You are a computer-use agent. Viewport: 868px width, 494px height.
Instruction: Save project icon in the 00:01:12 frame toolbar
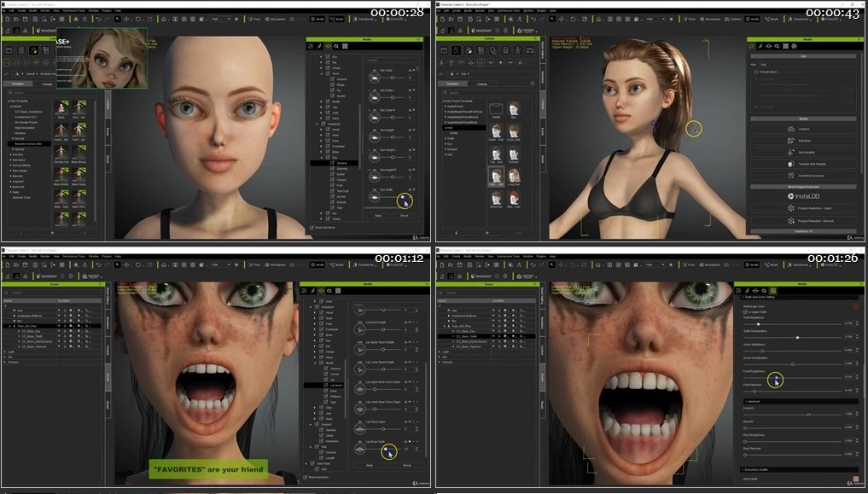coord(26,264)
